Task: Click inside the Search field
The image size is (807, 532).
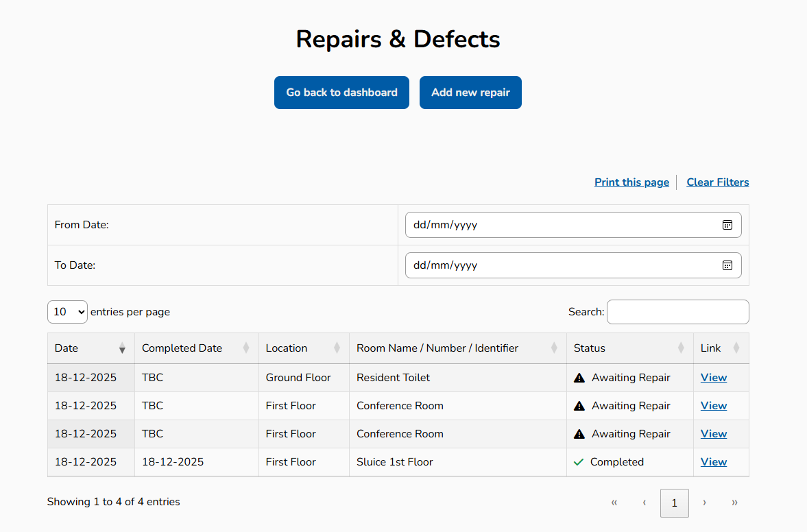Action: tap(677, 312)
